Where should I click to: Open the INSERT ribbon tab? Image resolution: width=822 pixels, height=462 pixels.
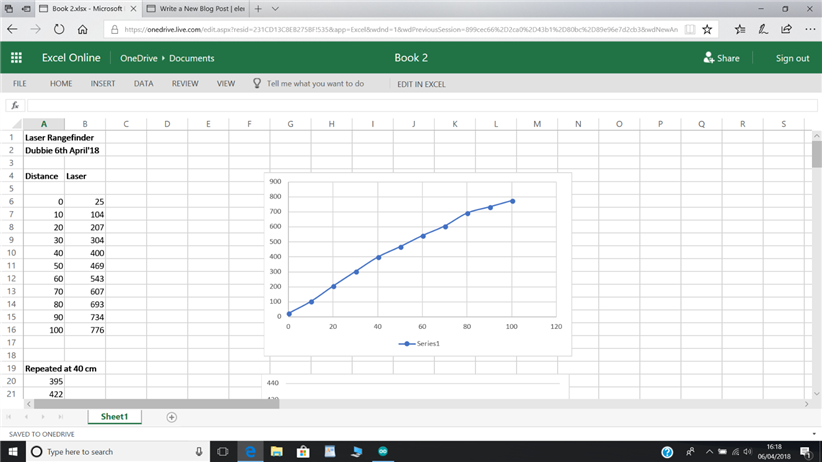click(103, 83)
